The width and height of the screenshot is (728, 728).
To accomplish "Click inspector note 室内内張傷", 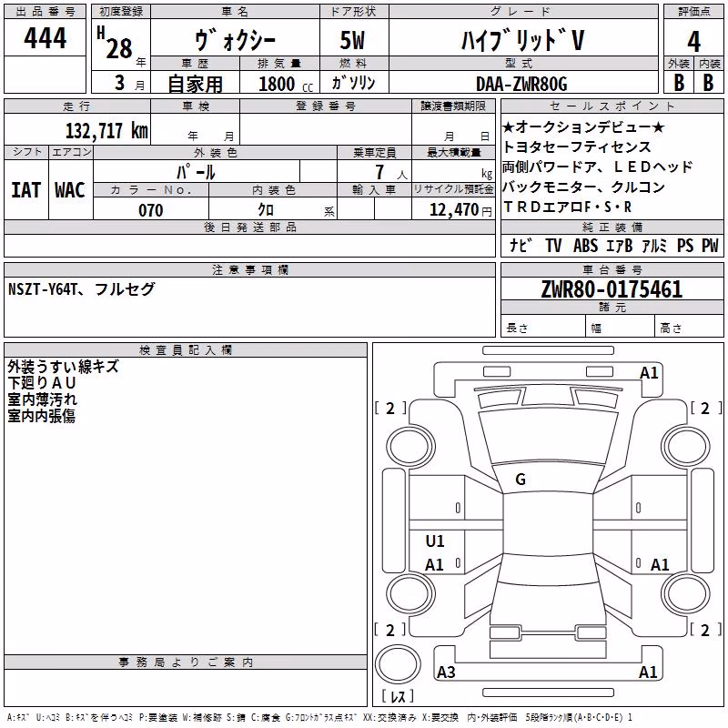I will point(41,416).
